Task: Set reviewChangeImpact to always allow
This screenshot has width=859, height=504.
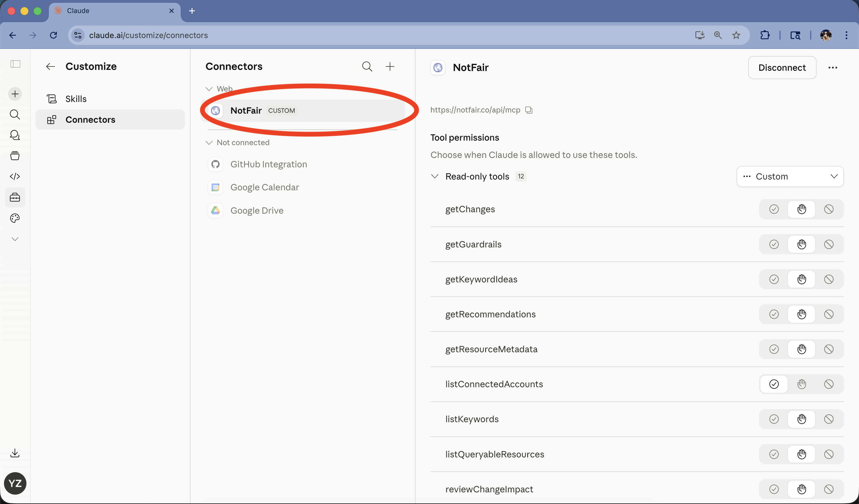Action: [774, 489]
